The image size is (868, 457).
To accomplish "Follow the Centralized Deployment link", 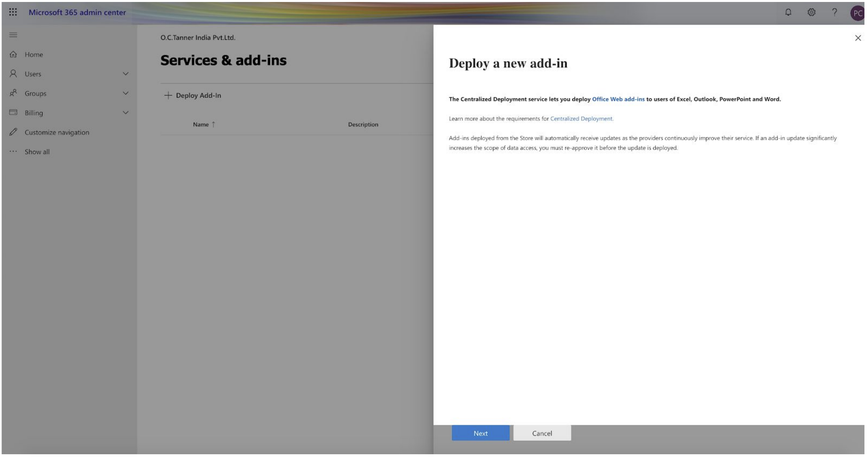I will pyautogui.click(x=581, y=119).
